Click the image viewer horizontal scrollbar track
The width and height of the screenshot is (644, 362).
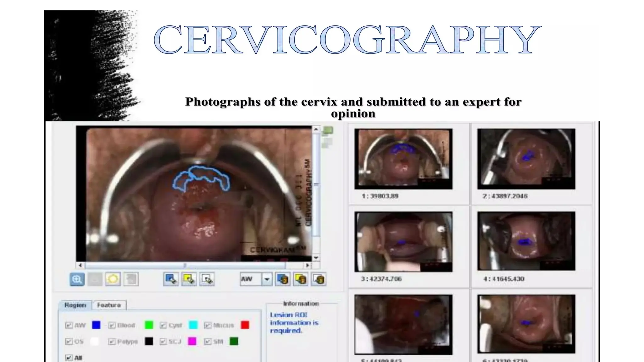[x=194, y=266]
